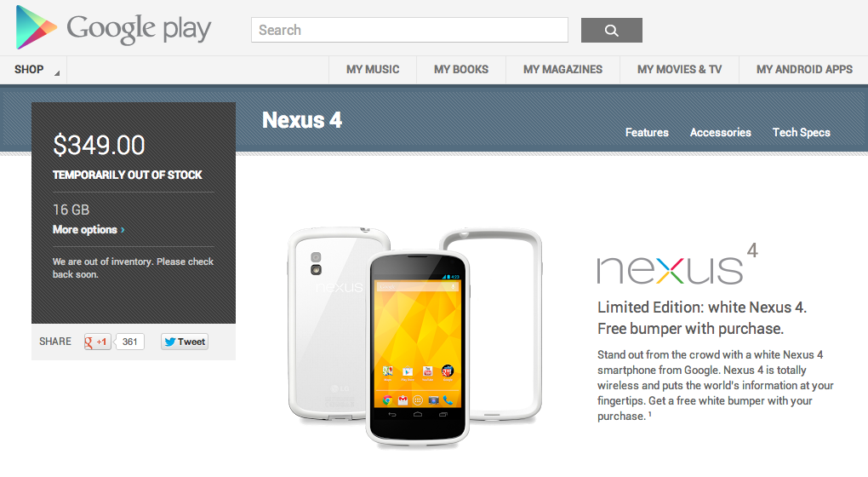Screen dimensions: 868x477
Task: Click the white bumper case image
Action: coord(491,325)
